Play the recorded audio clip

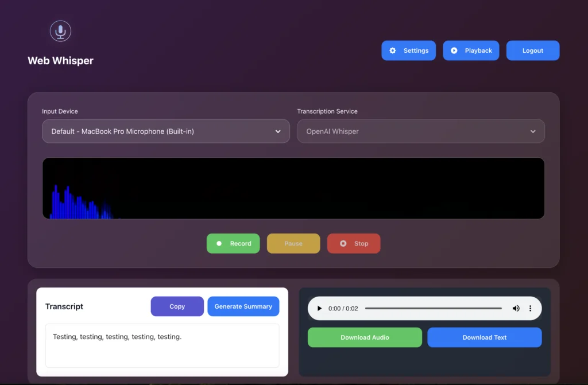click(x=320, y=309)
